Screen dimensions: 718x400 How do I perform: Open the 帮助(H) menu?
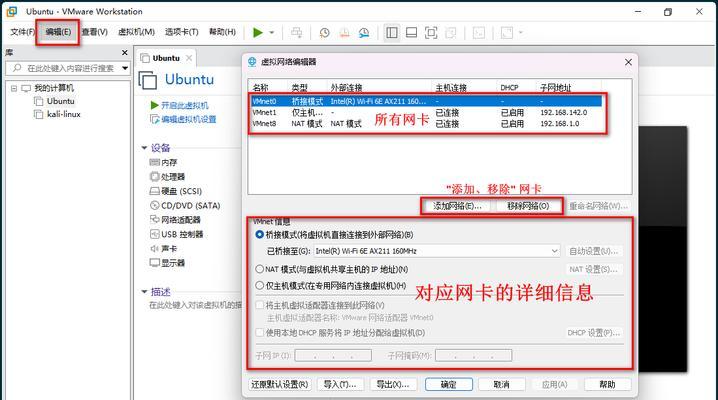(222, 32)
